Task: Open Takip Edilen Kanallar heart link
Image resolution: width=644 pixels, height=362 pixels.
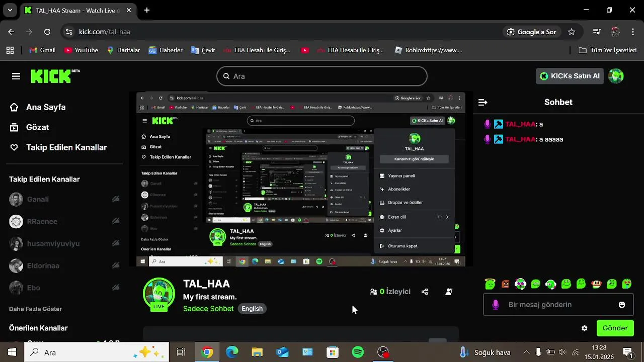Action: [58, 147]
